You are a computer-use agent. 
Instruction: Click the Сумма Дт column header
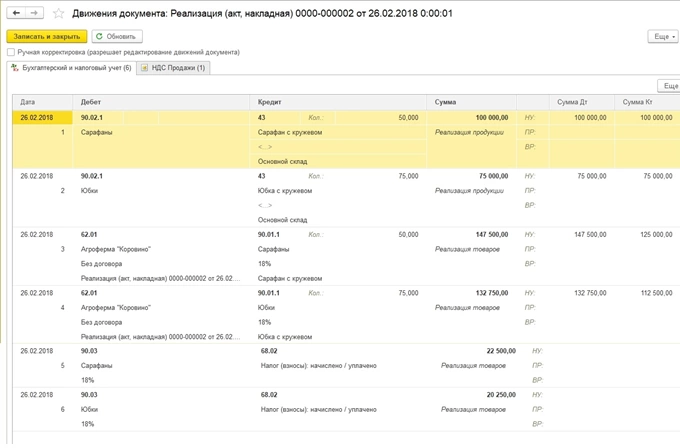point(571,102)
